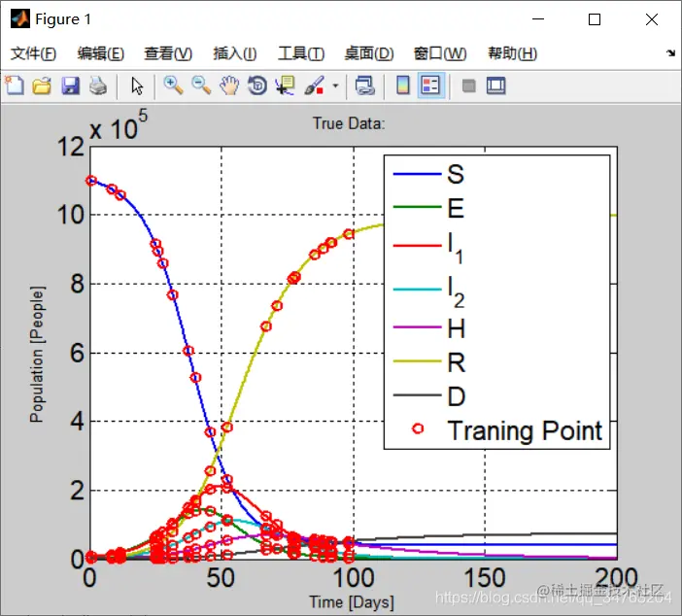Image resolution: width=682 pixels, height=616 pixels.
Task: Click the x10^5 axis exponent label
Action: [119, 125]
